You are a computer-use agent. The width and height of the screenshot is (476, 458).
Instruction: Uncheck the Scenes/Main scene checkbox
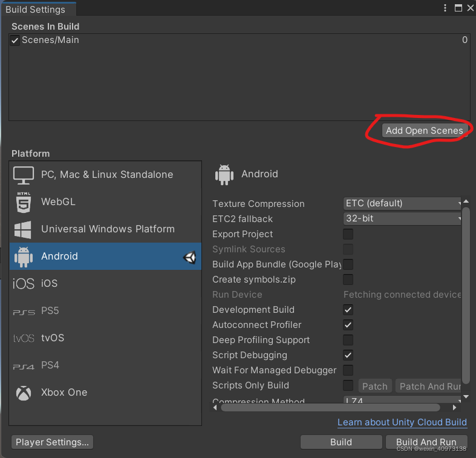click(x=15, y=40)
